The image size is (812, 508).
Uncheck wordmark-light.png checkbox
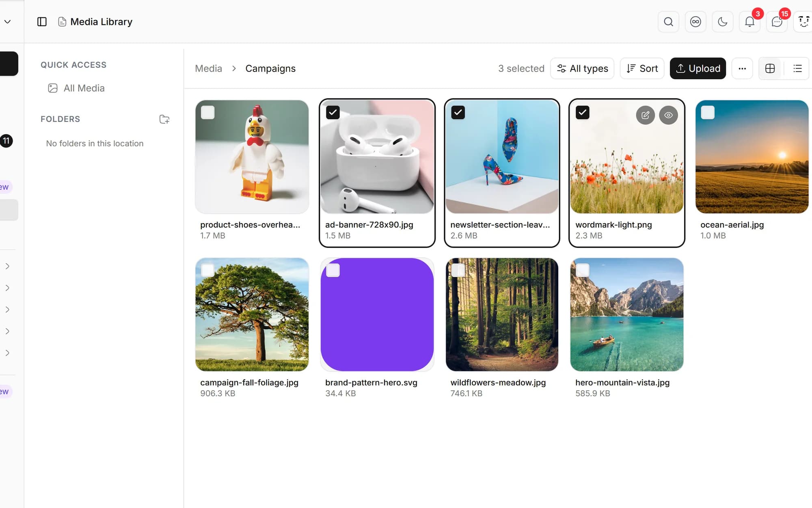[583, 113]
